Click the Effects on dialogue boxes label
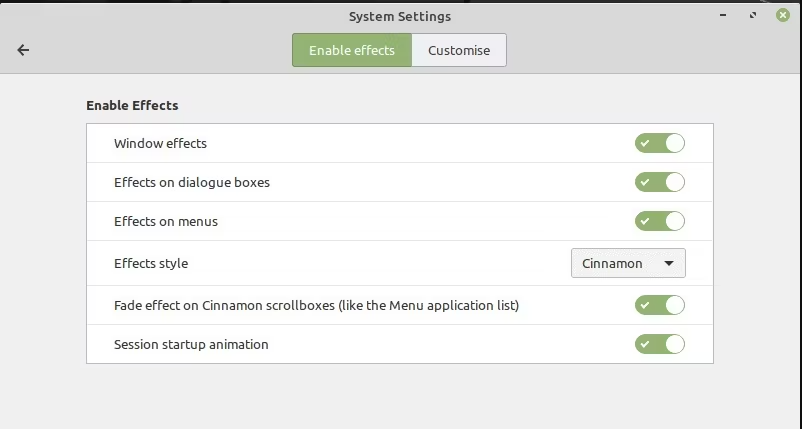 [192, 182]
